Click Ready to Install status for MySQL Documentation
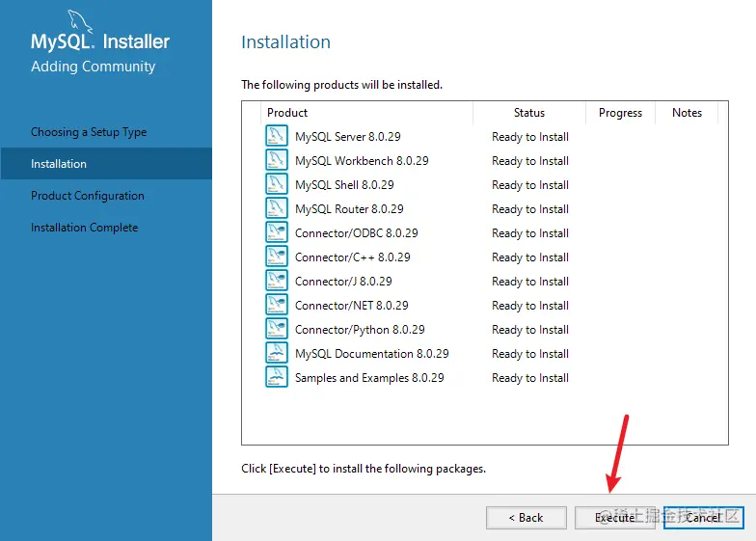Image resolution: width=756 pixels, height=541 pixels. pos(530,354)
